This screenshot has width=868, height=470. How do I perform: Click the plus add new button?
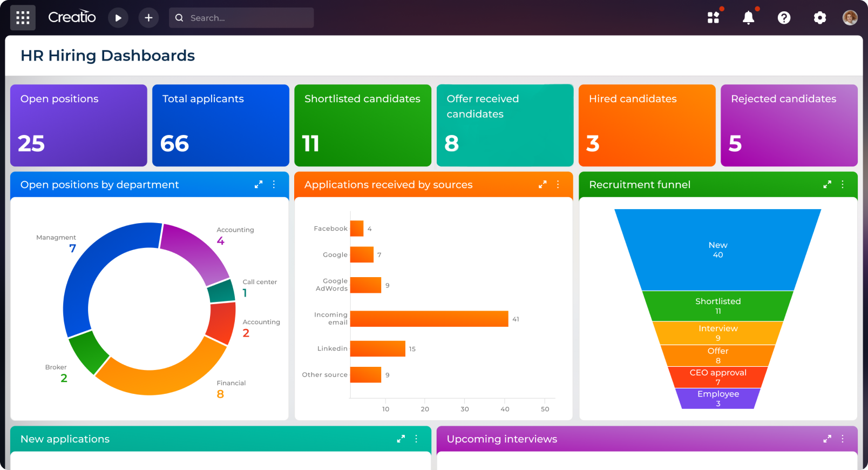coord(148,18)
